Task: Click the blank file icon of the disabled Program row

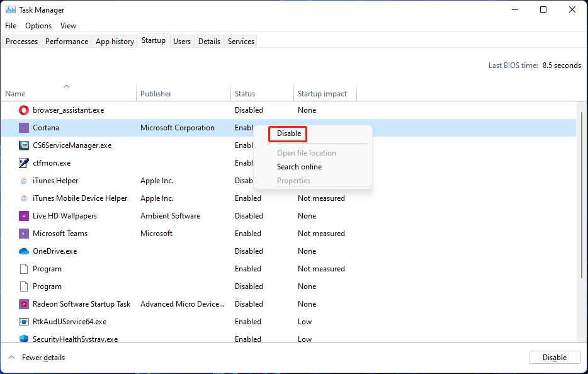Action: (x=24, y=286)
